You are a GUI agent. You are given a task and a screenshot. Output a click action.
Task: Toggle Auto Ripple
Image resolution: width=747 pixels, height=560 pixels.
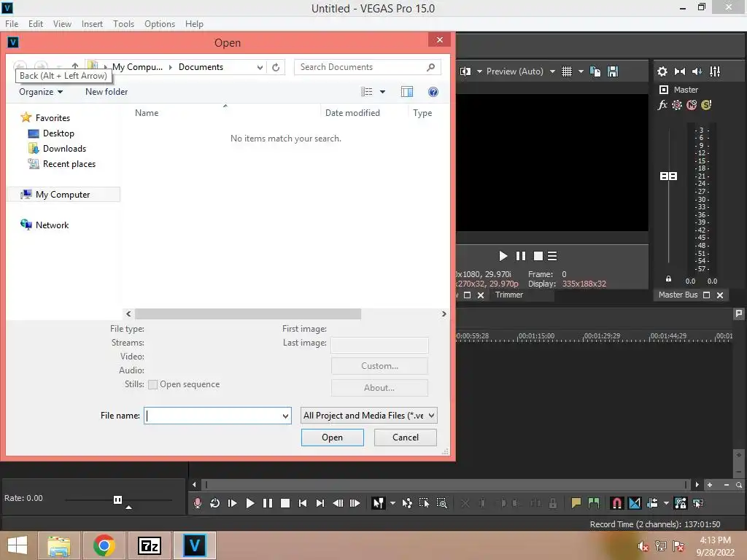(652, 503)
